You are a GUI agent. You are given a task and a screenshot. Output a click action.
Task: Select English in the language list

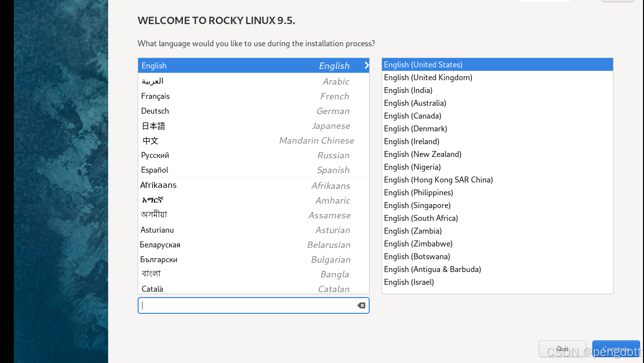[254, 65]
